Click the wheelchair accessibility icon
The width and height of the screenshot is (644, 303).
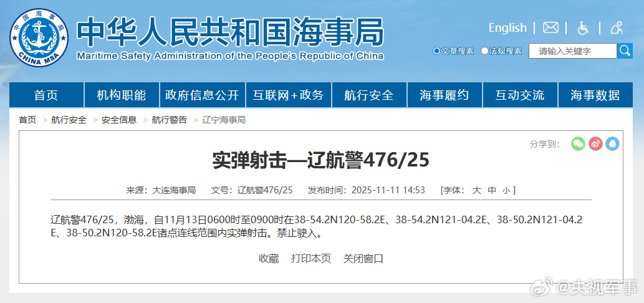(x=584, y=28)
